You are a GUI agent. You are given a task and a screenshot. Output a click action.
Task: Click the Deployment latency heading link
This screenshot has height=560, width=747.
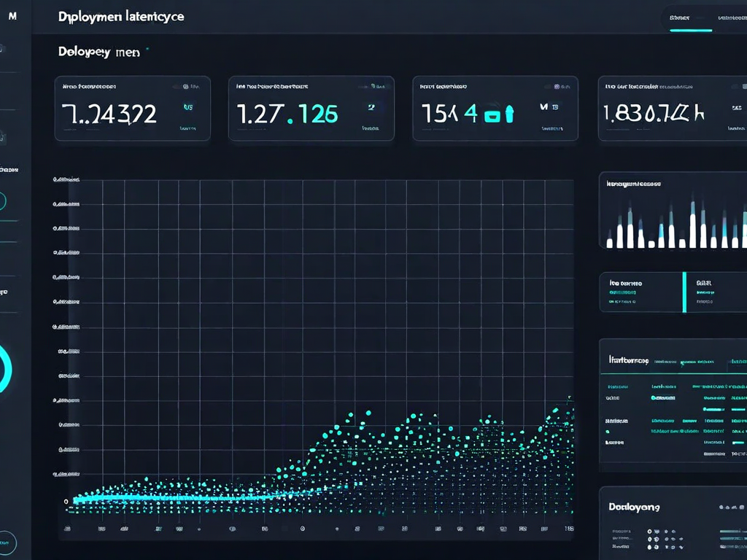(x=121, y=16)
